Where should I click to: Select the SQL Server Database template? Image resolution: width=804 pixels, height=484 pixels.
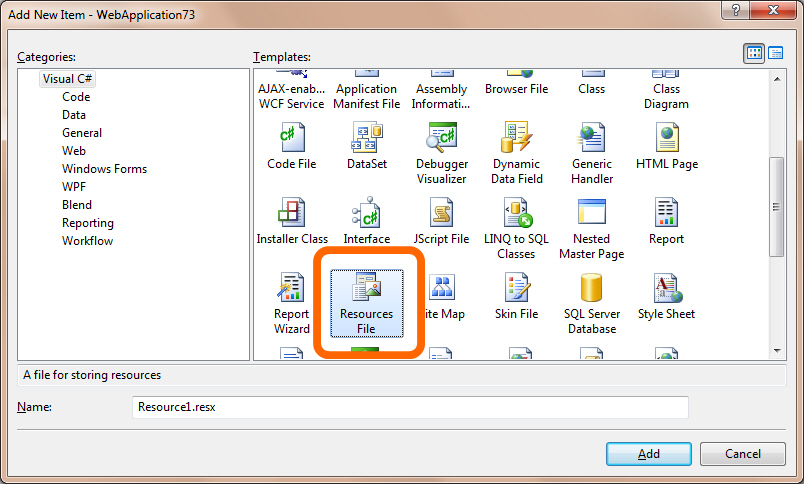[x=592, y=304]
